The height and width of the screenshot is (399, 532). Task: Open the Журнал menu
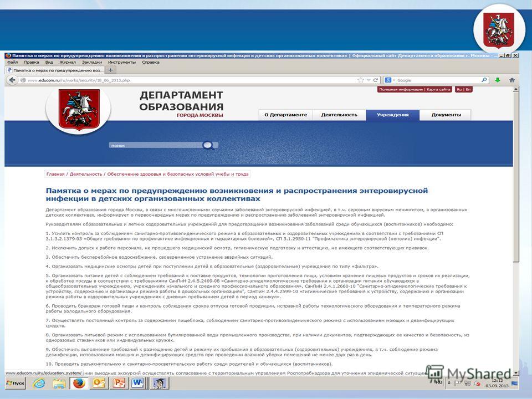click(68, 63)
